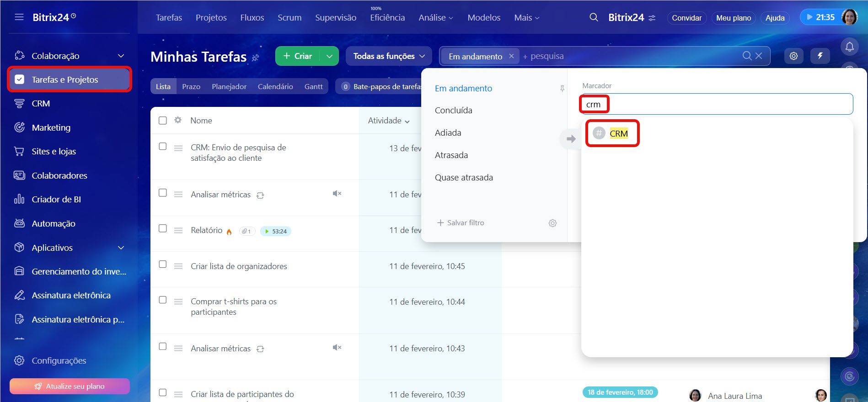Select the Criar lista de organizadores checkbox
This screenshot has width=868, height=402.
(x=163, y=264)
